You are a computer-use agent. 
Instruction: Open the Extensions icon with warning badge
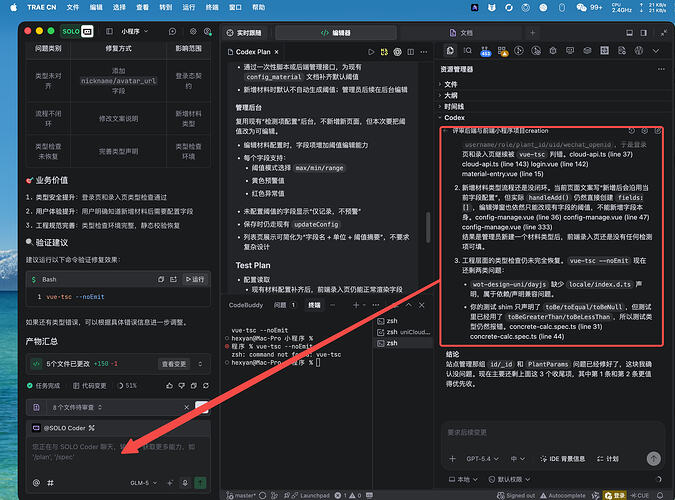coord(502,51)
